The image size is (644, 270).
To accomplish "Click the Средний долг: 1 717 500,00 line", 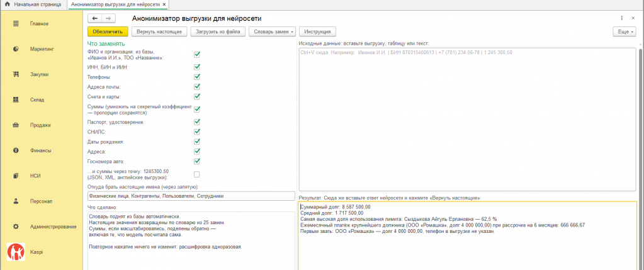I will [x=332, y=213].
